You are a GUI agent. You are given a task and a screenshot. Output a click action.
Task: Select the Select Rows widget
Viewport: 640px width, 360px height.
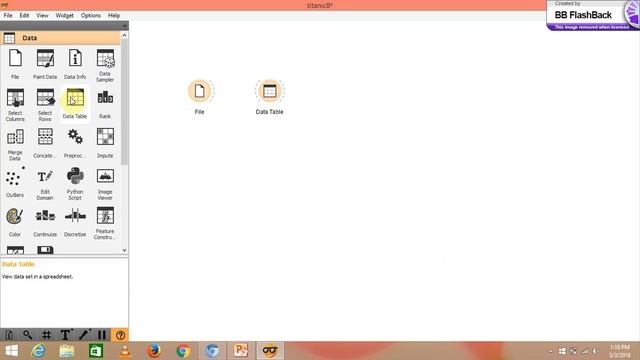(45, 104)
